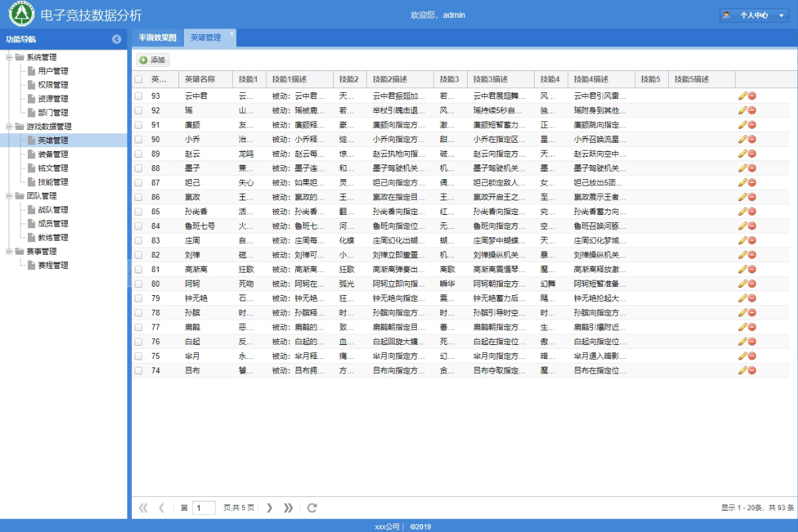The width and height of the screenshot is (798, 532).
Task: Tick the checkbox for row 93
Action: [x=139, y=96]
